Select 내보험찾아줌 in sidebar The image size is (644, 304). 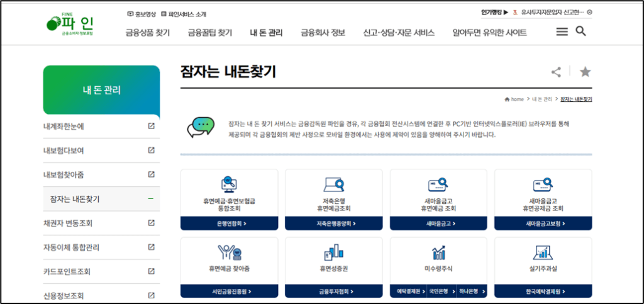click(64, 175)
